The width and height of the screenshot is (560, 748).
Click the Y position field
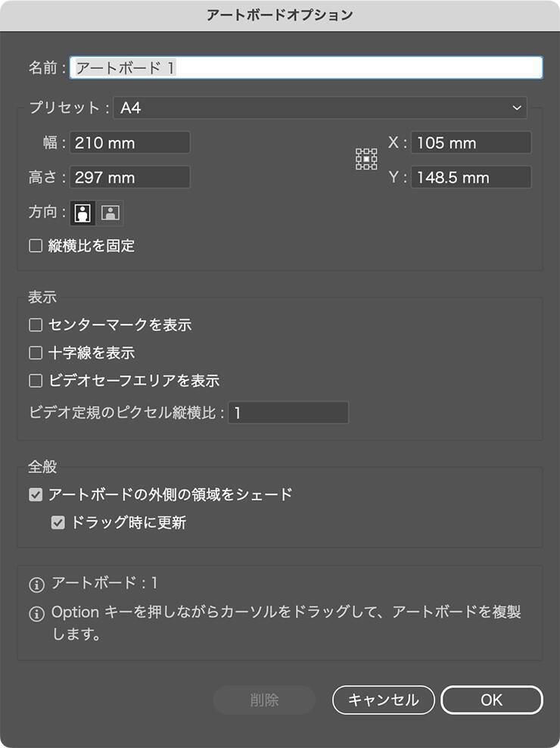(x=471, y=178)
